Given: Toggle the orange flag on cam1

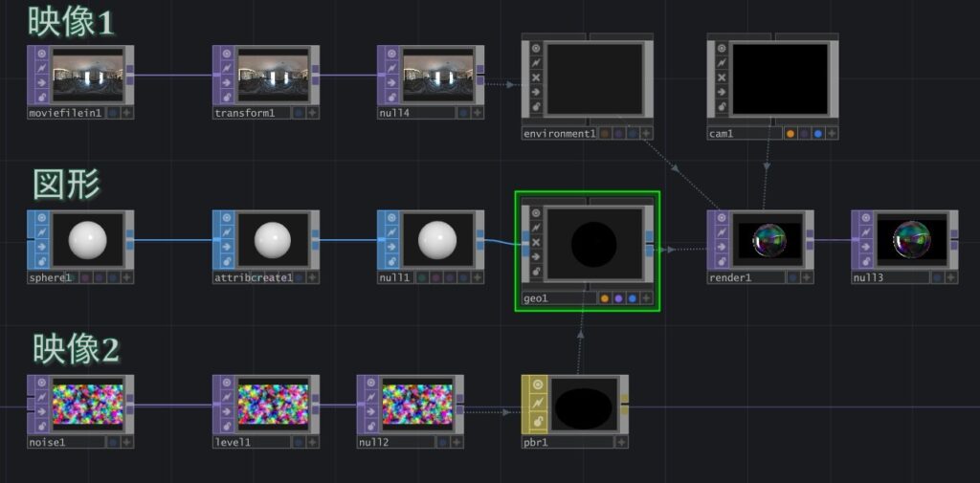Looking at the screenshot, I should [791, 134].
